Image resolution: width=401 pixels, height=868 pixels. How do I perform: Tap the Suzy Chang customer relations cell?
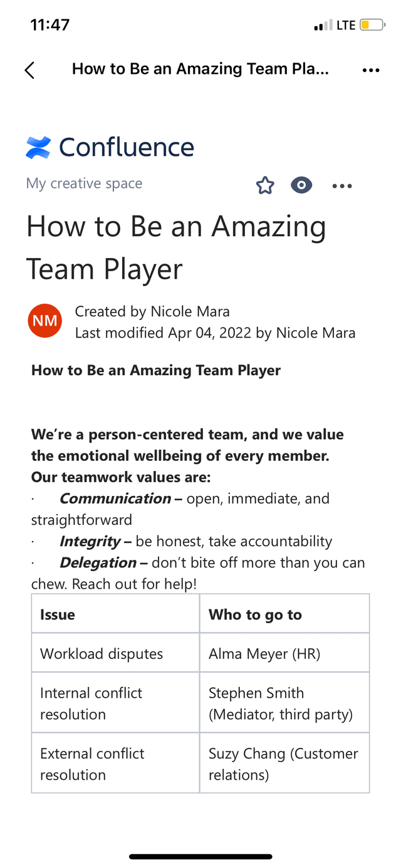[284, 763]
